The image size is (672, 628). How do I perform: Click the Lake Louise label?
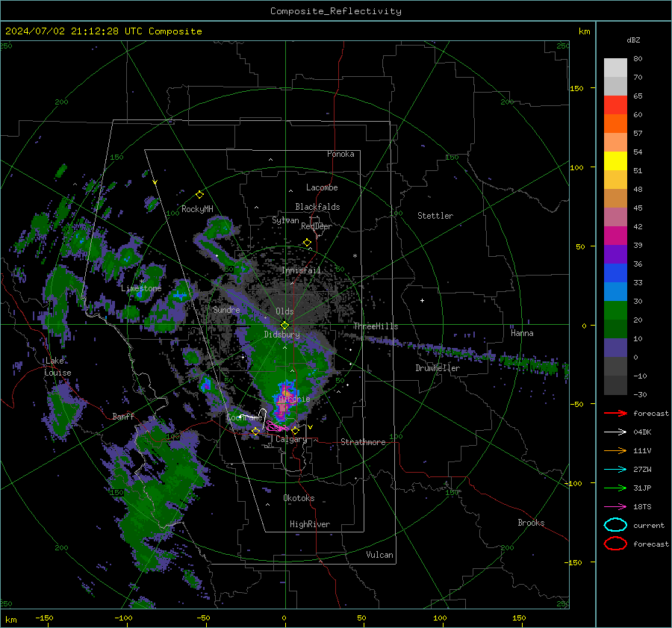click(x=57, y=367)
